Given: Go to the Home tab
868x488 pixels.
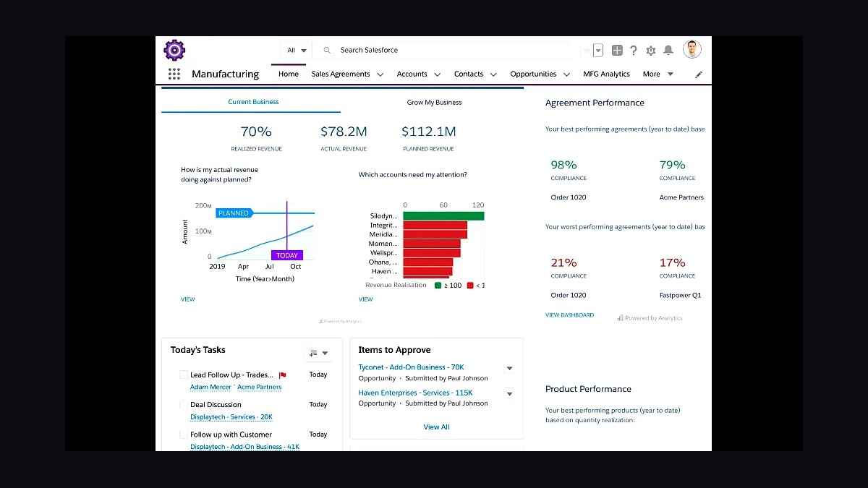Looking at the screenshot, I should (289, 74).
